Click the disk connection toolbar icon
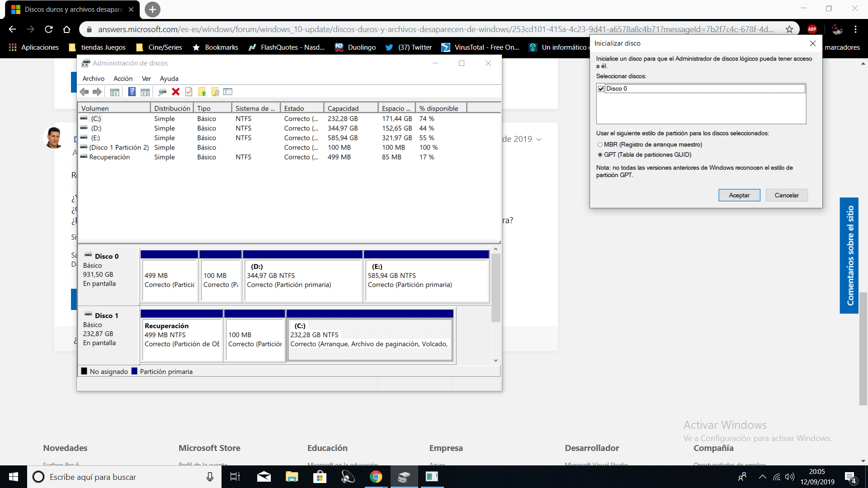The height and width of the screenshot is (488, 868). click(x=162, y=92)
